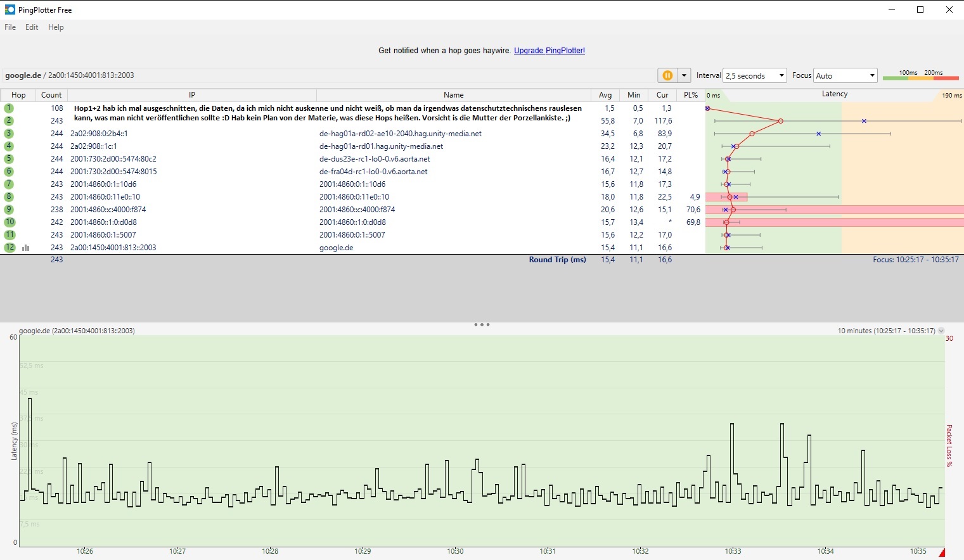Click the Name column header
Viewport: 964px width, 560px height.
[x=454, y=95]
